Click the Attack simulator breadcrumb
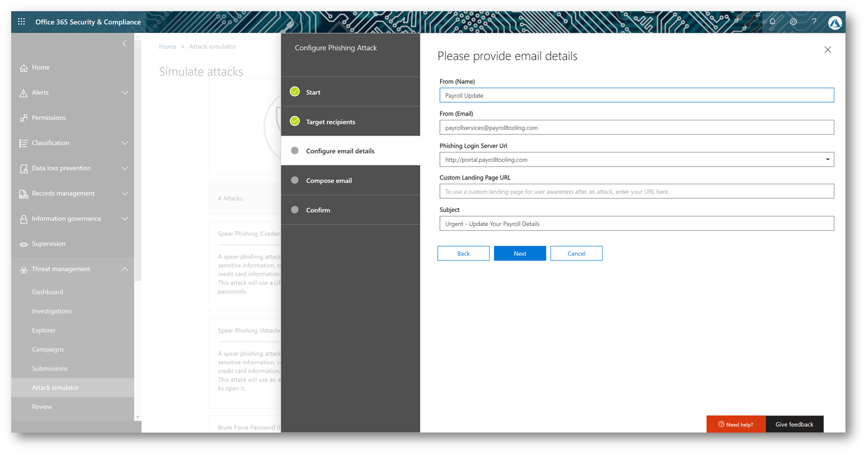Image resolution: width=868 pixels, height=455 pixels. [212, 47]
